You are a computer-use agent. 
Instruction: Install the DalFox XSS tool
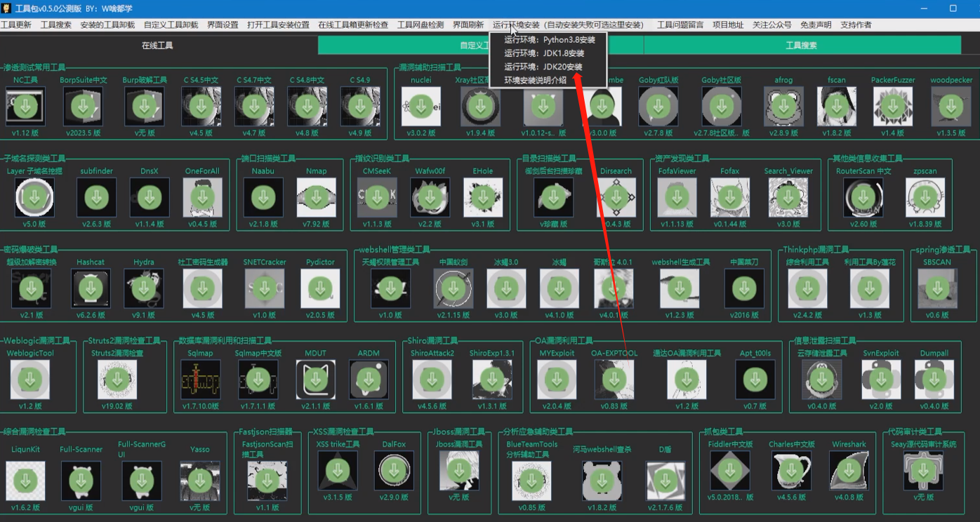click(394, 471)
